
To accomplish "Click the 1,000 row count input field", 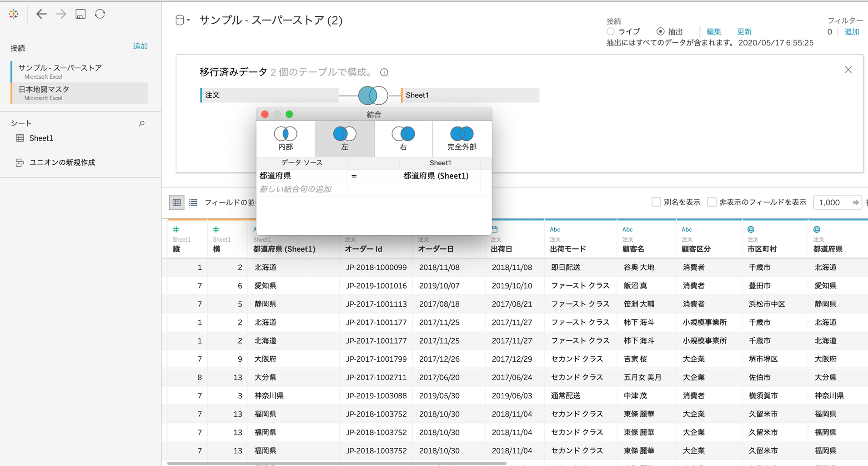I will [x=832, y=203].
